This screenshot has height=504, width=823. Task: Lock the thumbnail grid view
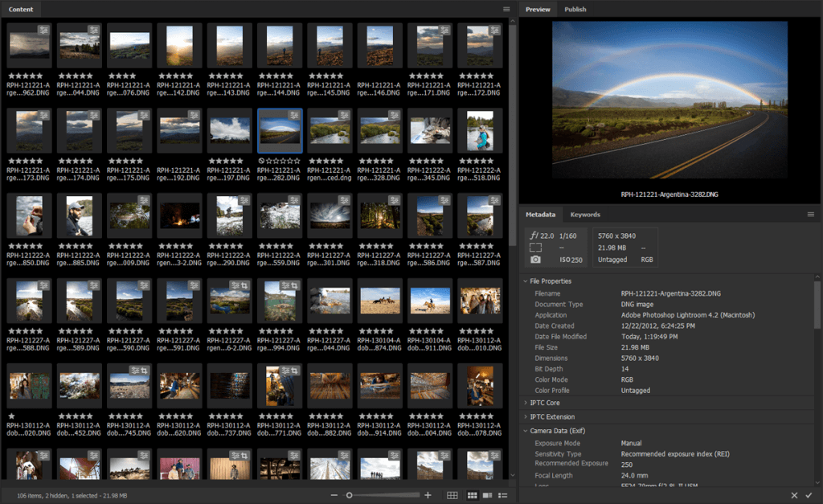452,495
